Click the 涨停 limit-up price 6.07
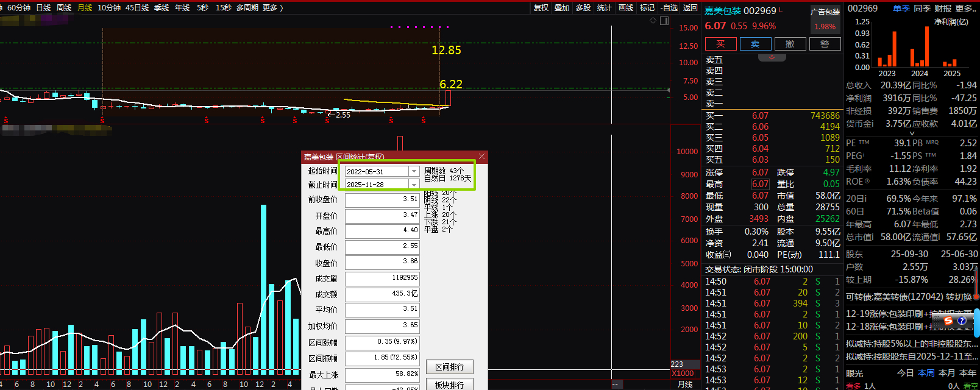Viewport: 980px width, 390px height. (760, 172)
